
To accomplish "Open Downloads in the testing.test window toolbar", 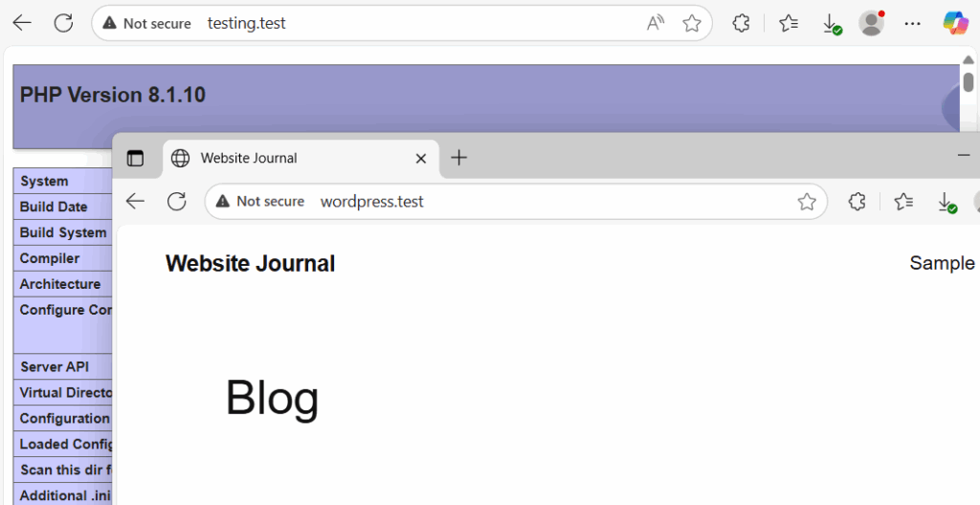I will (x=831, y=24).
